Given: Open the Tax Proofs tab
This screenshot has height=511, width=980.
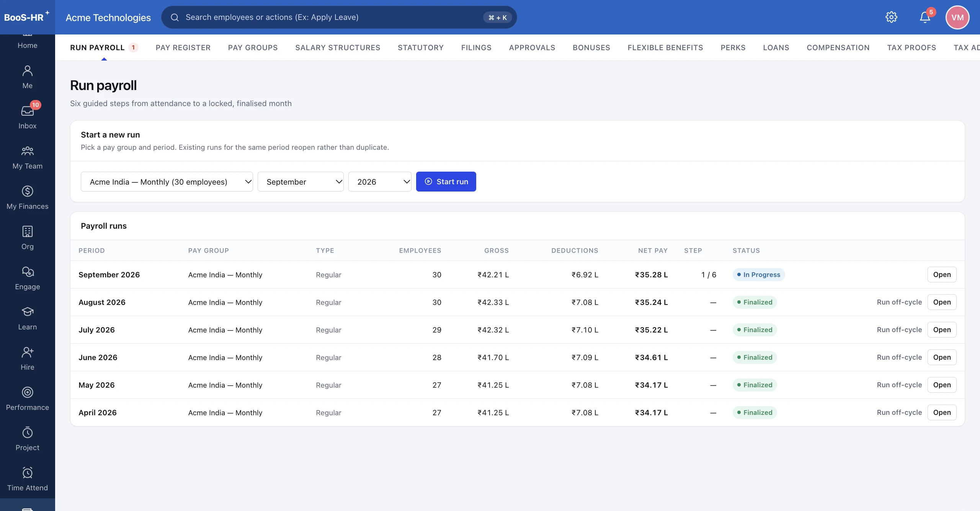Looking at the screenshot, I should 911,47.
